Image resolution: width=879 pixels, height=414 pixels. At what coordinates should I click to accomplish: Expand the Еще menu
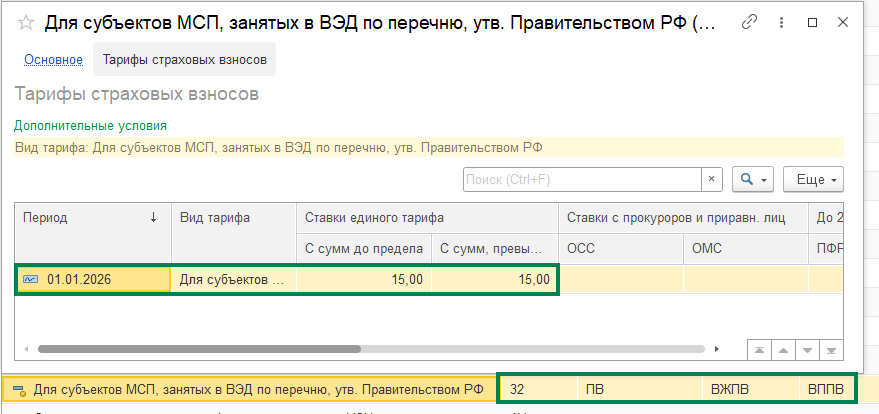(813, 180)
